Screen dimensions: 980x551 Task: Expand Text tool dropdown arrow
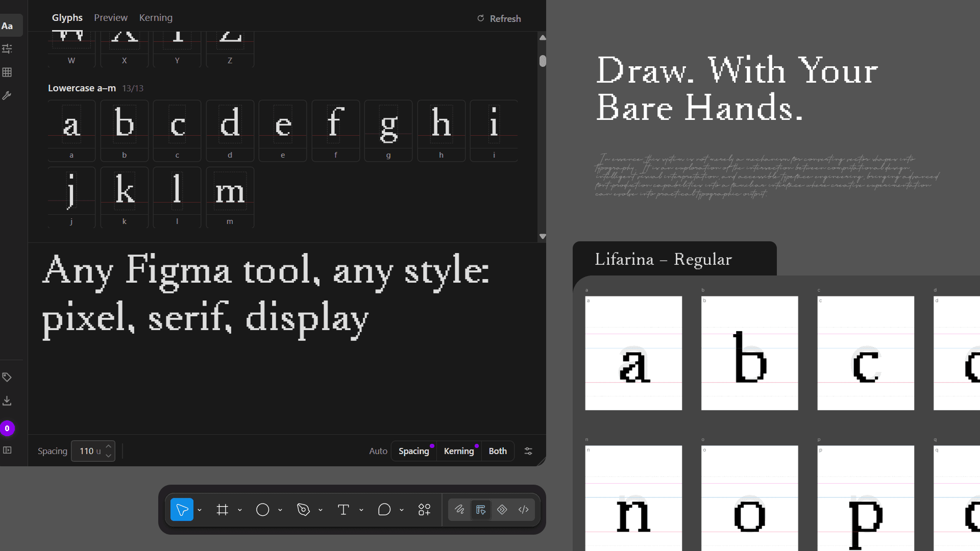[x=361, y=510]
